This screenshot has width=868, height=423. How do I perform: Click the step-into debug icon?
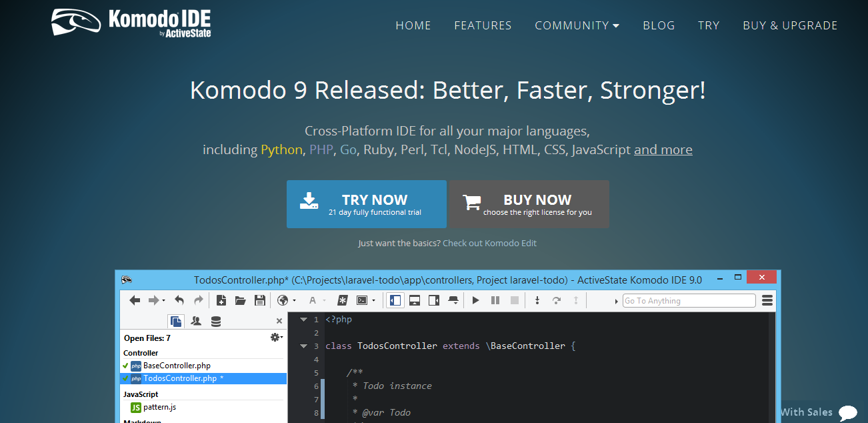537,301
